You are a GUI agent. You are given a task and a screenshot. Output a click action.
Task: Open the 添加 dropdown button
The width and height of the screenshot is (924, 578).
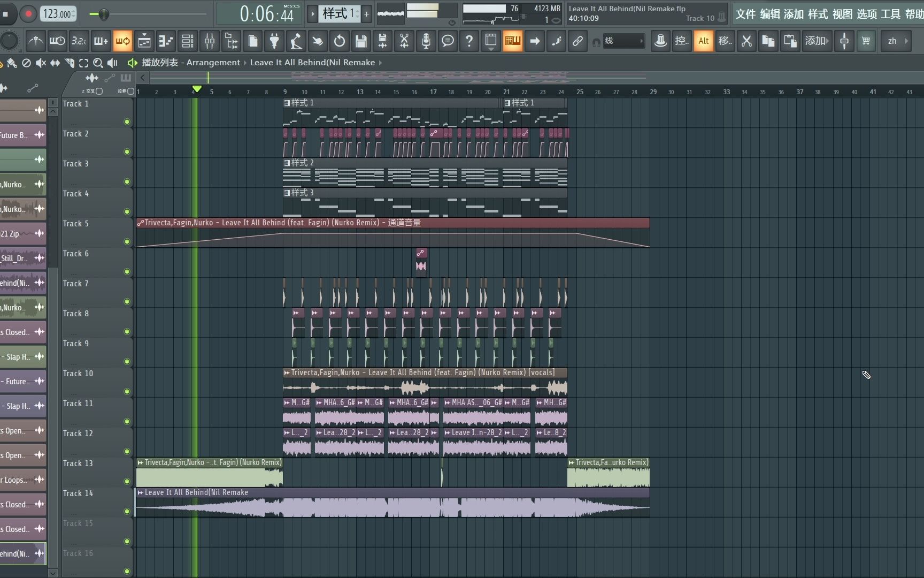coord(817,41)
